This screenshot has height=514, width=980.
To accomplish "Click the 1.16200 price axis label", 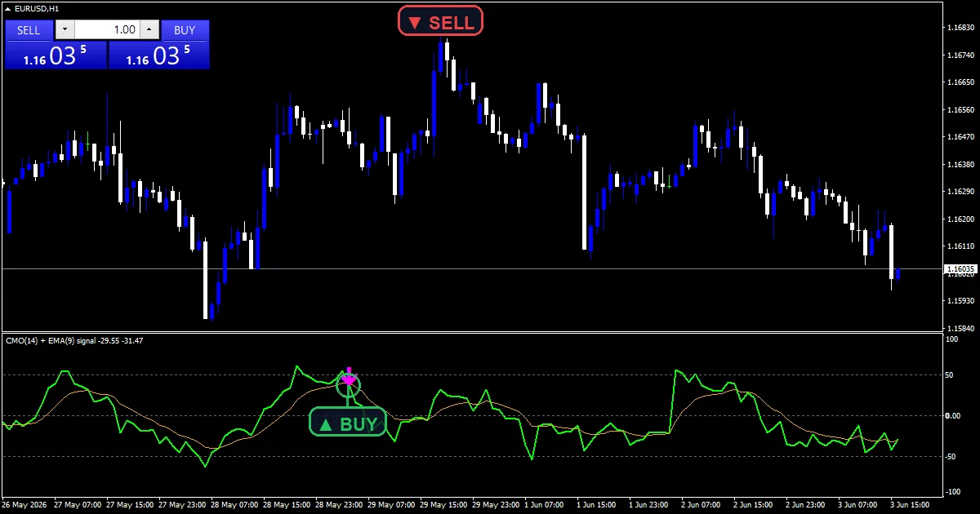I will [960, 219].
